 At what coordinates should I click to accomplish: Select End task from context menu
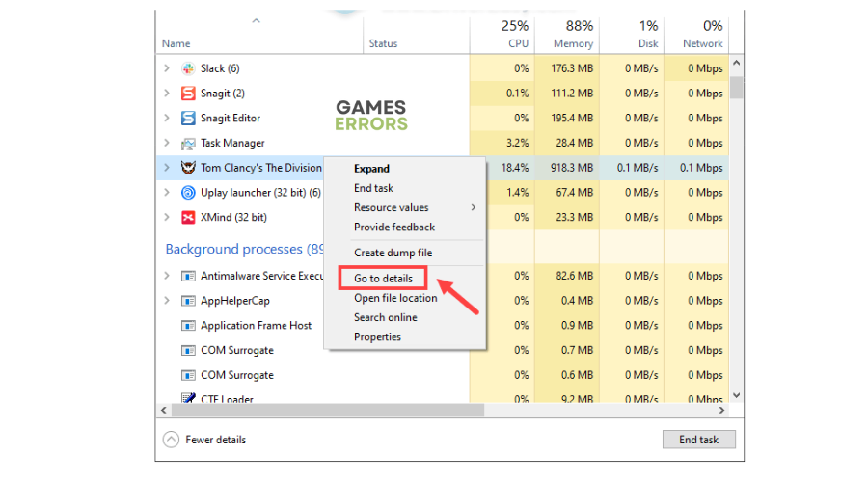click(373, 188)
